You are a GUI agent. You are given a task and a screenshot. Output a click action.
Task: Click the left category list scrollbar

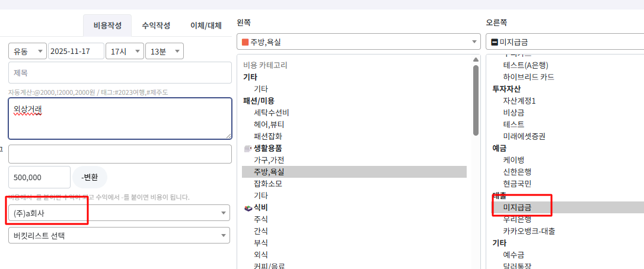pyautogui.click(x=476, y=101)
